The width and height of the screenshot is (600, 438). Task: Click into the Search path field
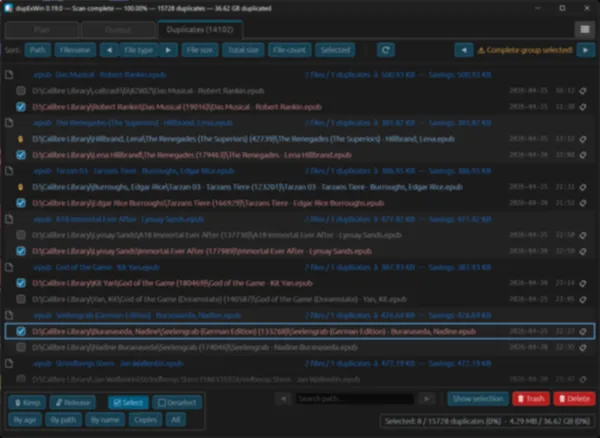(355, 399)
